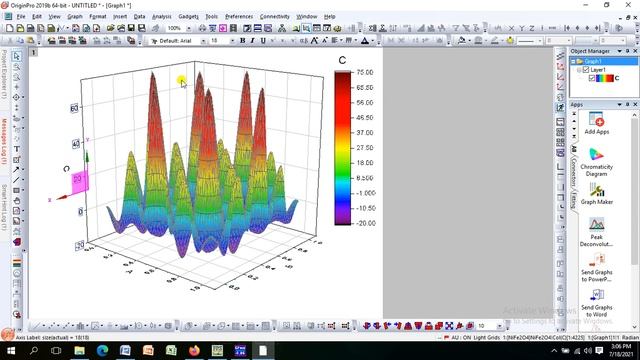Open File Explorer from taskbar
The width and height of the screenshot is (640, 360).
(x=79, y=351)
